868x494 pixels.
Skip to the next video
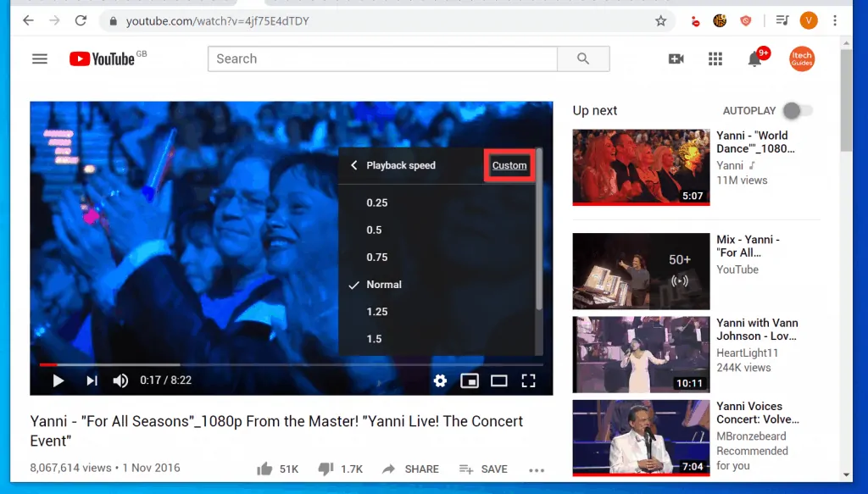tap(92, 380)
